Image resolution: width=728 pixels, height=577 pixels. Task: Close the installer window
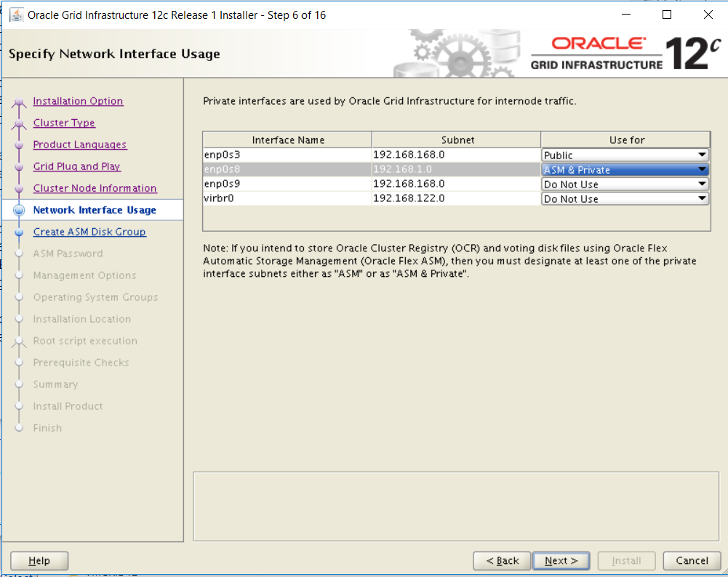coord(708,15)
